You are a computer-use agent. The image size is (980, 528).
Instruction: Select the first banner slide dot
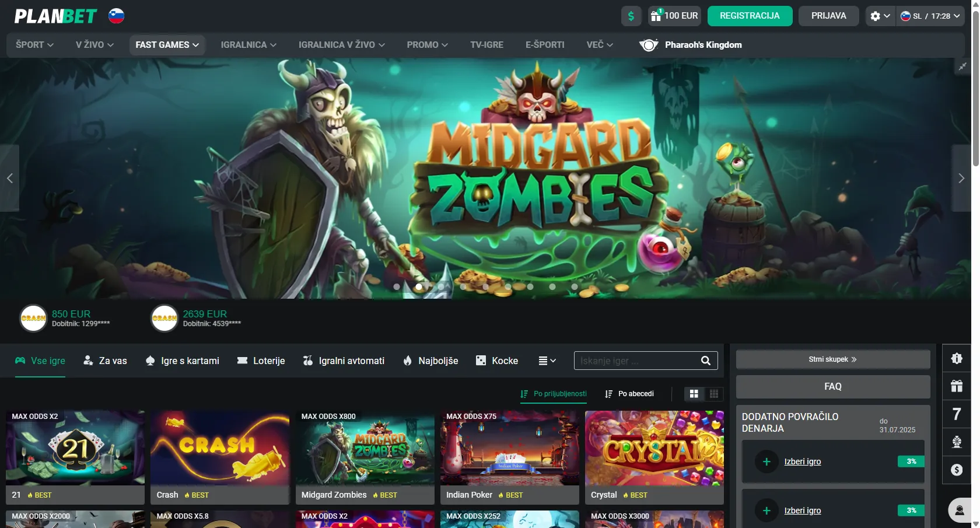pos(397,286)
